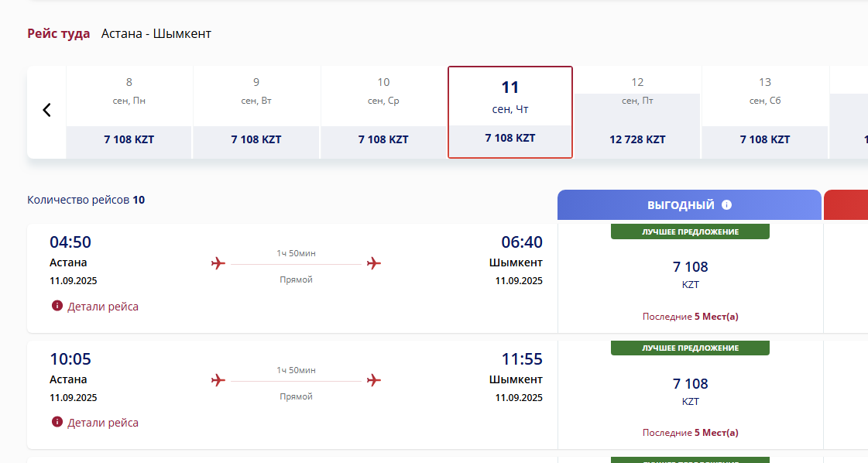
Task: Select the 8 сен, Пн date tab
Action: (129, 112)
